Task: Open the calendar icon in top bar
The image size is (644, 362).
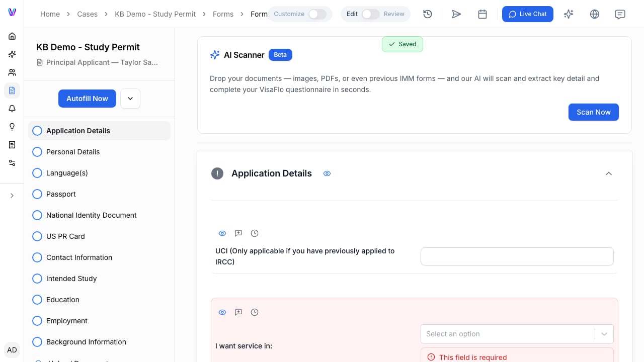Action: pyautogui.click(x=482, y=14)
